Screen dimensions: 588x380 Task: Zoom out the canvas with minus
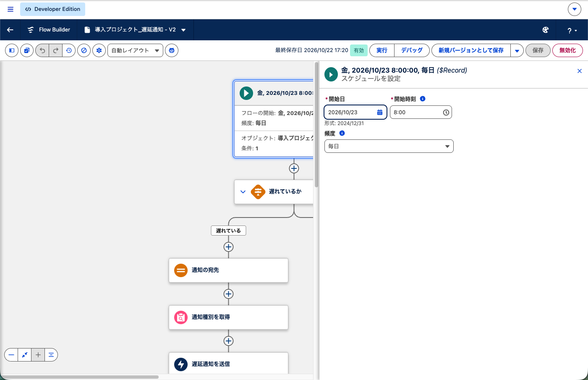click(x=11, y=355)
